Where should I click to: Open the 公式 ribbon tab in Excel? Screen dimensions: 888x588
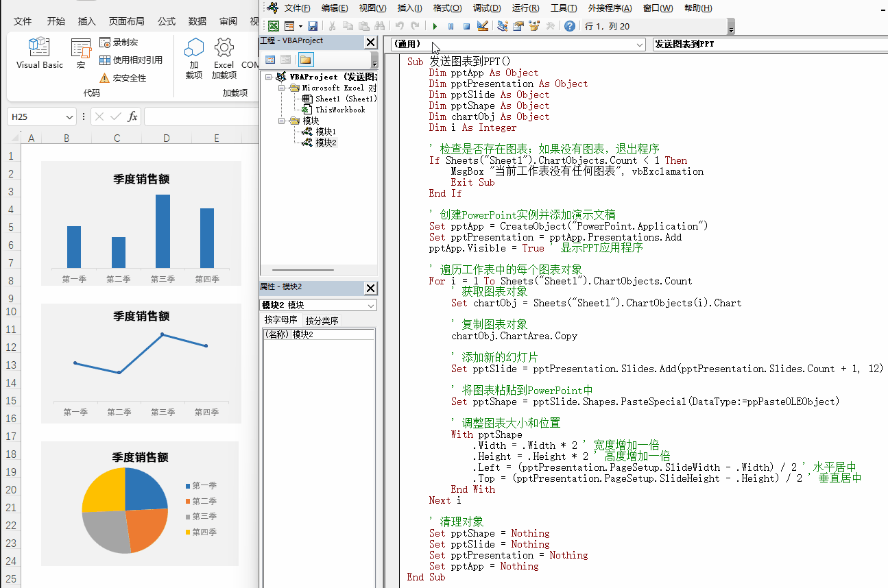pos(167,21)
